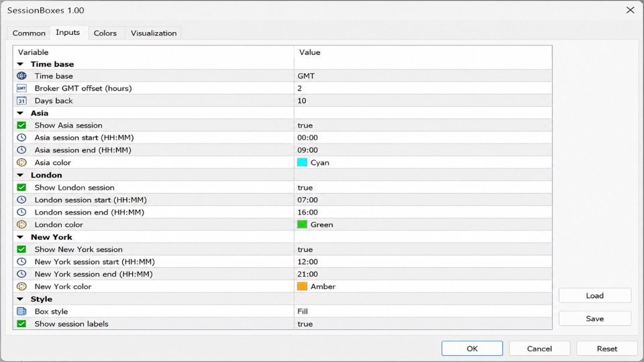Click the Save button
This screenshot has height=362, width=644.
pyautogui.click(x=595, y=318)
